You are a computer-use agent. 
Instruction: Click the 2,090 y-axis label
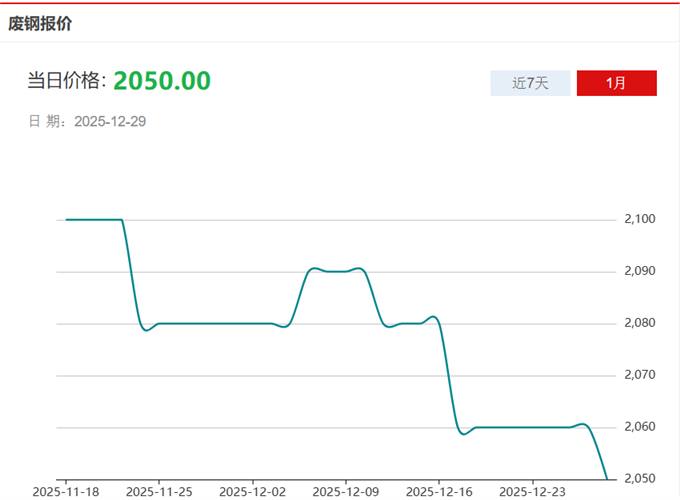pyautogui.click(x=639, y=271)
